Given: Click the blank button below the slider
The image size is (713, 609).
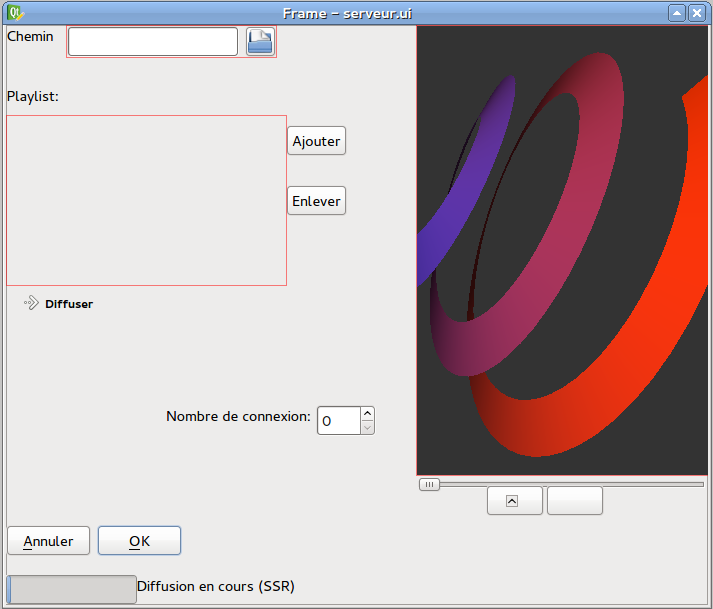Looking at the screenshot, I should tap(575, 501).
